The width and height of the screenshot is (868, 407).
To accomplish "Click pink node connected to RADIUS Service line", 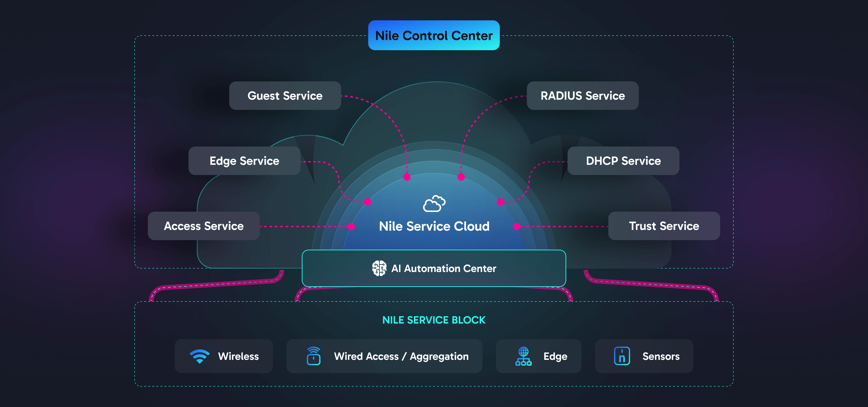I will [x=461, y=177].
